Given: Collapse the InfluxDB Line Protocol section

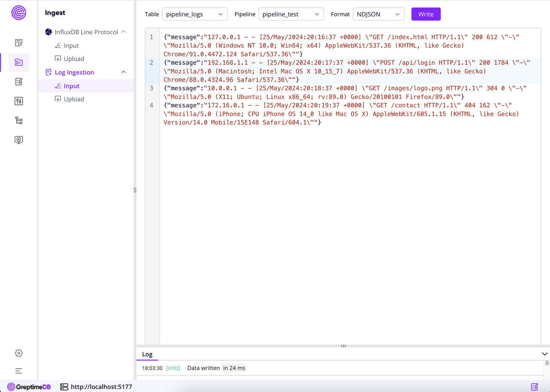Looking at the screenshot, I should pos(123,32).
